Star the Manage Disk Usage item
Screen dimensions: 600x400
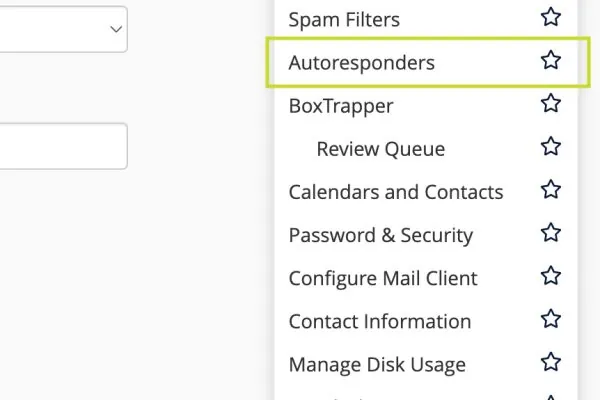[551, 362]
